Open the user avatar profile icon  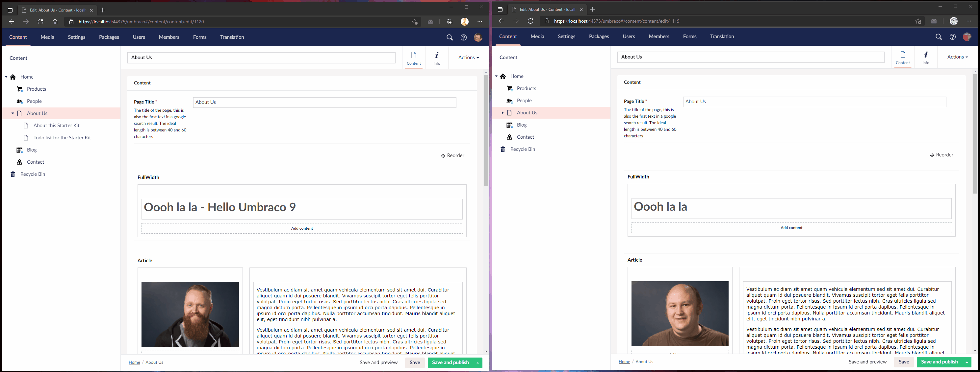click(478, 37)
